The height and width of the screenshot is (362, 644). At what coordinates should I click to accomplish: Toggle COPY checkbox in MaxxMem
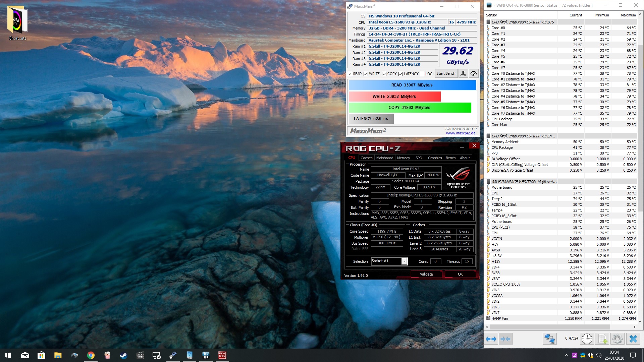384,74
